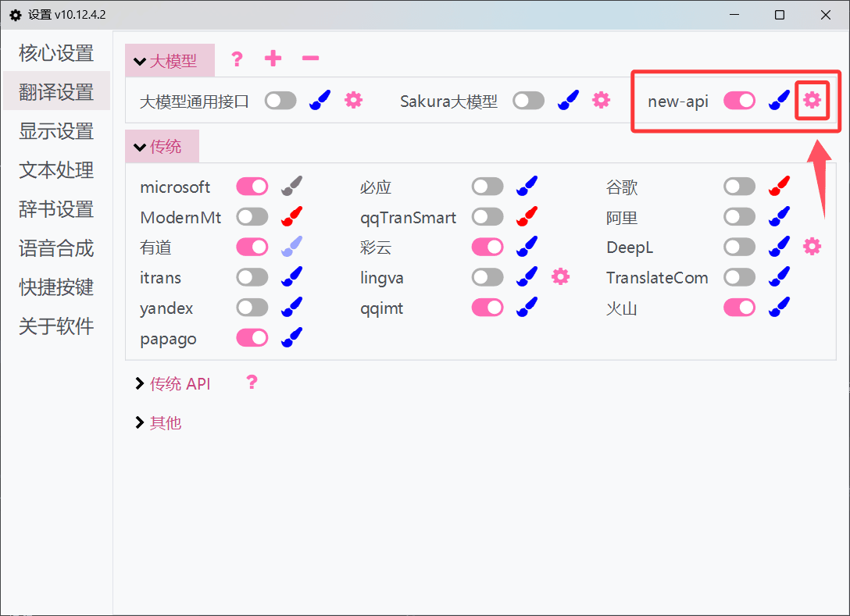Image resolution: width=850 pixels, height=616 pixels.
Task: Click the gray paintbrush icon beside microsoft
Action: pyautogui.click(x=291, y=186)
